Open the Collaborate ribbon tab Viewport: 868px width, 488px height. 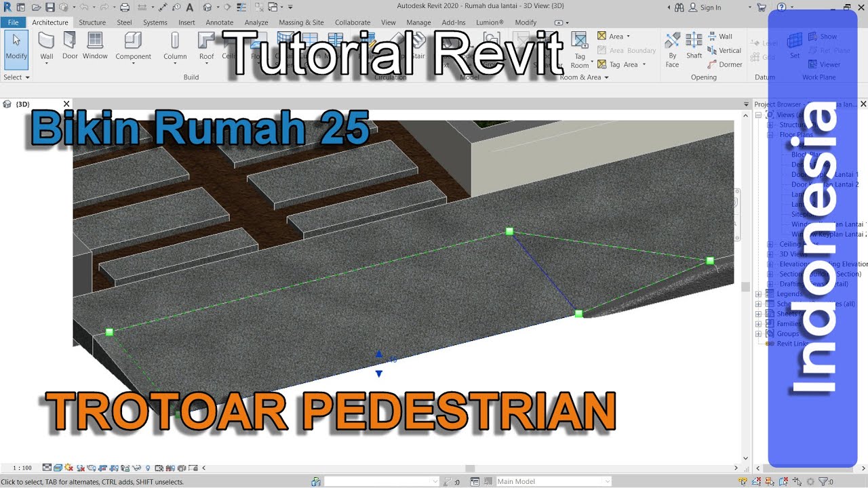pyautogui.click(x=353, y=22)
